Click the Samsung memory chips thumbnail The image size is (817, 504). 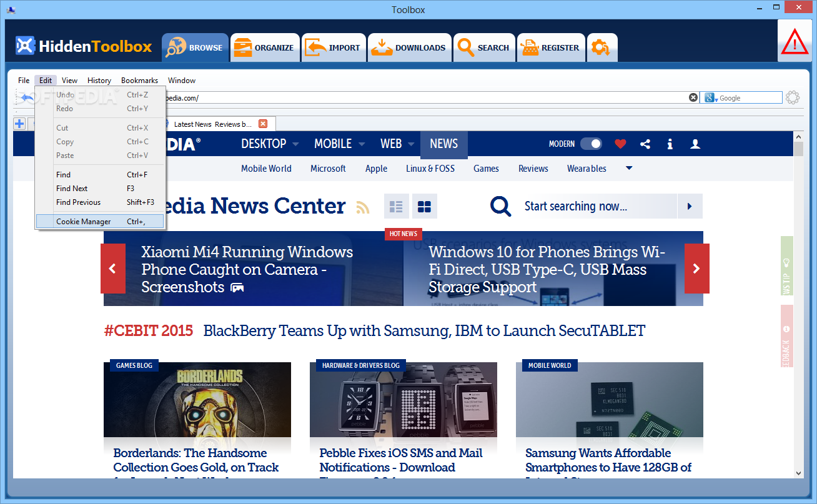(x=610, y=400)
